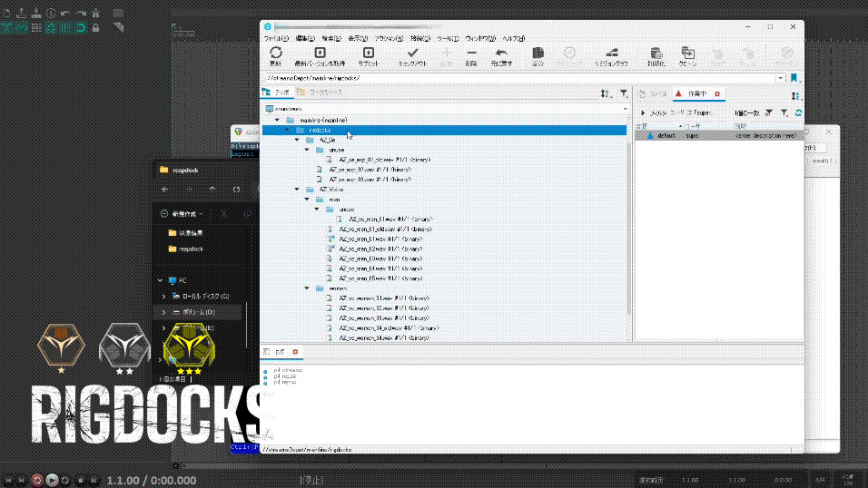Click the Play button in REAPER transport
The height and width of the screenshot is (488, 868).
pos(52,480)
